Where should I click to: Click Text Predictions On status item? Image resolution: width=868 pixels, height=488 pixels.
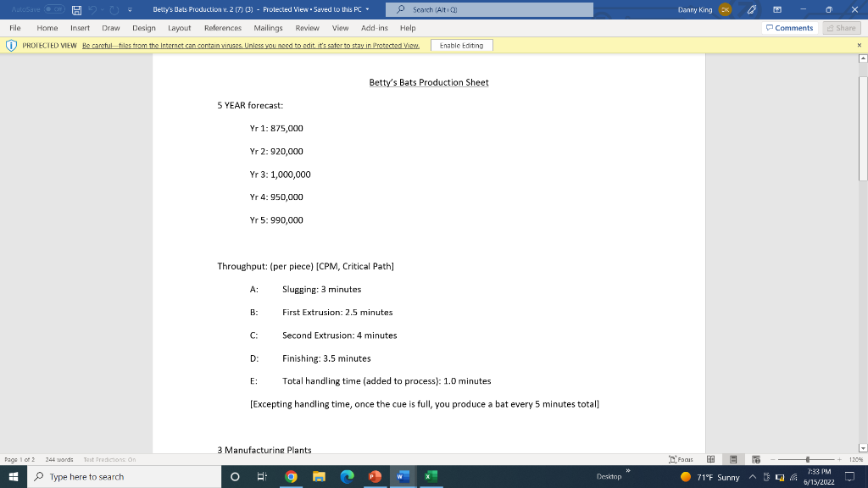pos(109,459)
